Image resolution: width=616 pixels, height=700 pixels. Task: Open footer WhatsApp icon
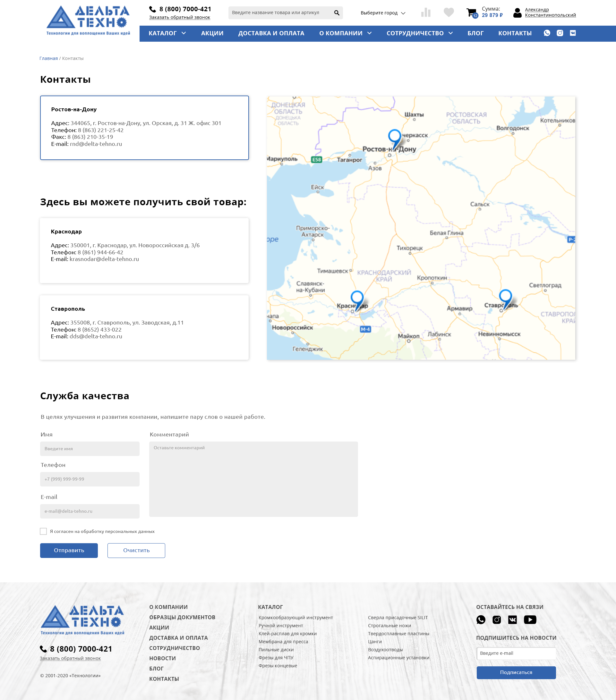481,620
